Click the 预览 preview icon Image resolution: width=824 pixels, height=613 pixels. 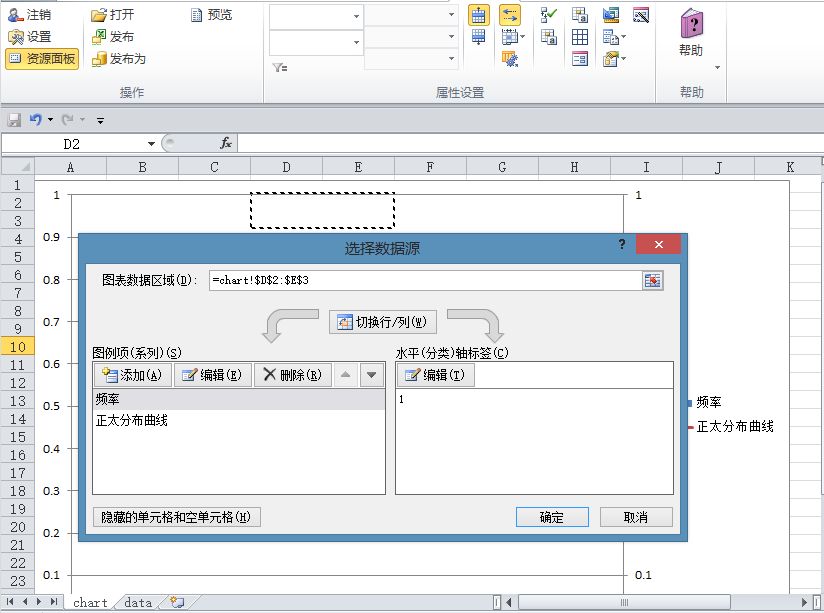(x=196, y=15)
